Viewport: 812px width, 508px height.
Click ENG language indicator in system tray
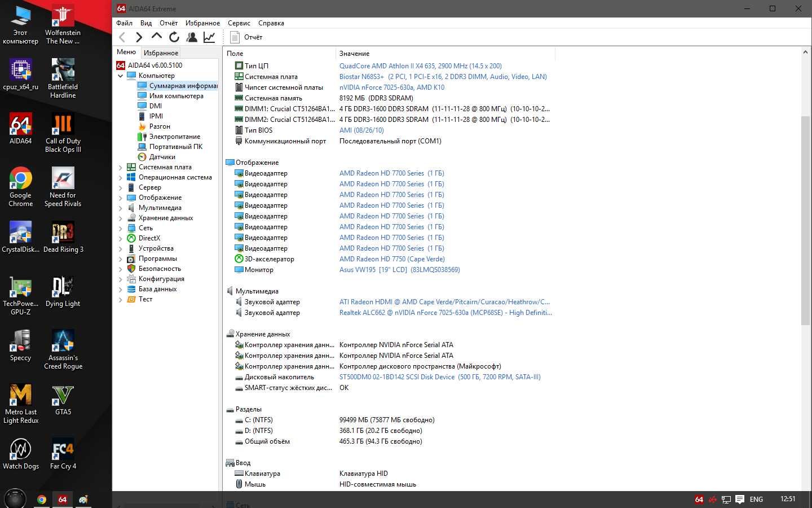[756, 500]
